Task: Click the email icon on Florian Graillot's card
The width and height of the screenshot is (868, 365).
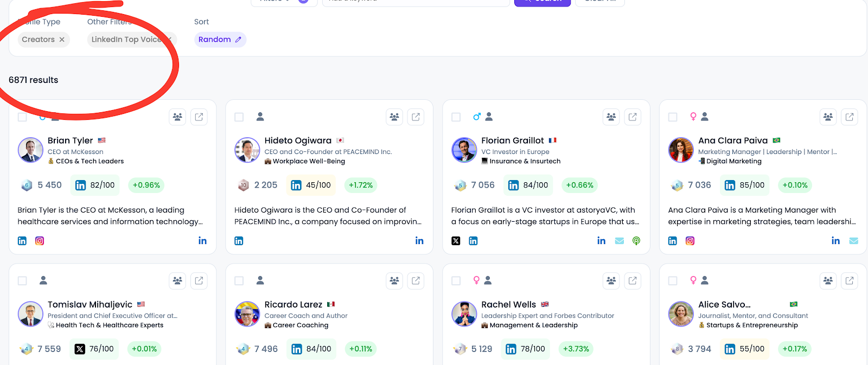Action: tap(620, 241)
